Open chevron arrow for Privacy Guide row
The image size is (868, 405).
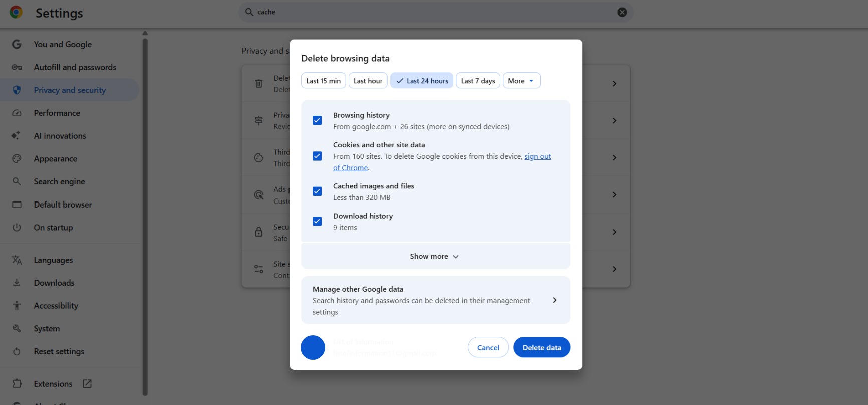click(x=614, y=121)
